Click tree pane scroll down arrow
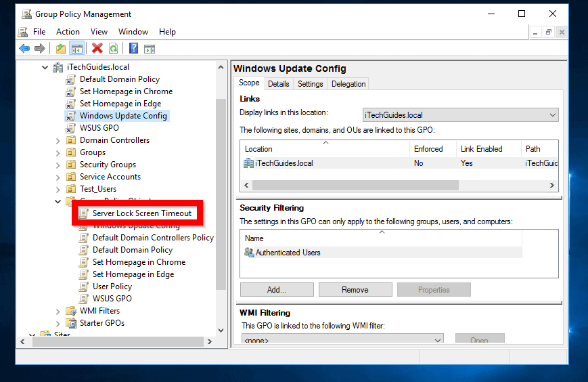Image resolution: width=588 pixels, height=382 pixels. click(221, 331)
